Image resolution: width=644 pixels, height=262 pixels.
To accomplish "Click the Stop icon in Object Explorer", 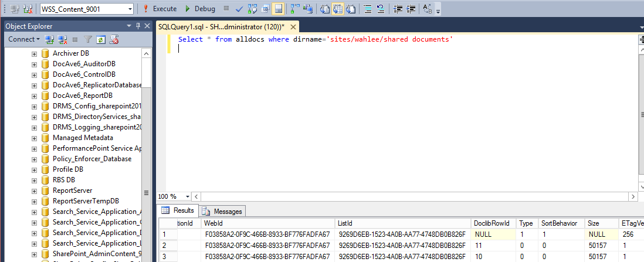I will tap(74, 39).
